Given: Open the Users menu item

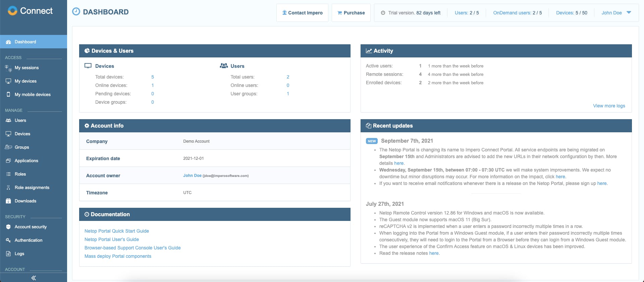Looking at the screenshot, I should tap(34, 120).
